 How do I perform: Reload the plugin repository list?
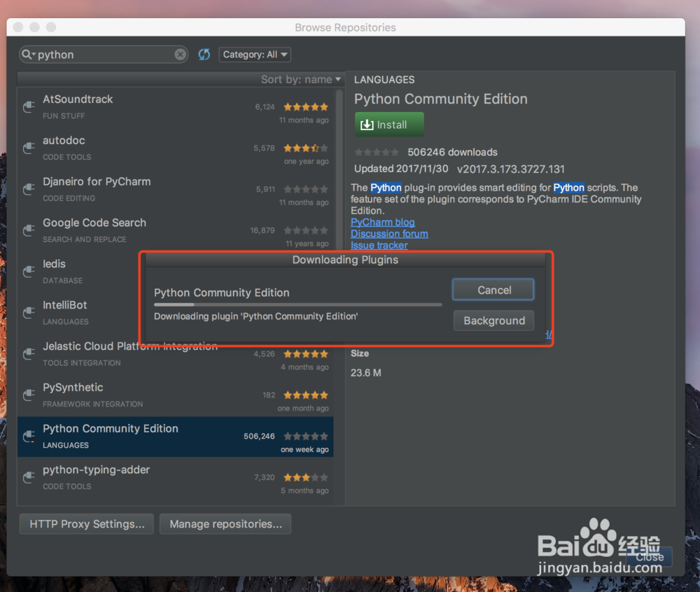click(x=204, y=55)
